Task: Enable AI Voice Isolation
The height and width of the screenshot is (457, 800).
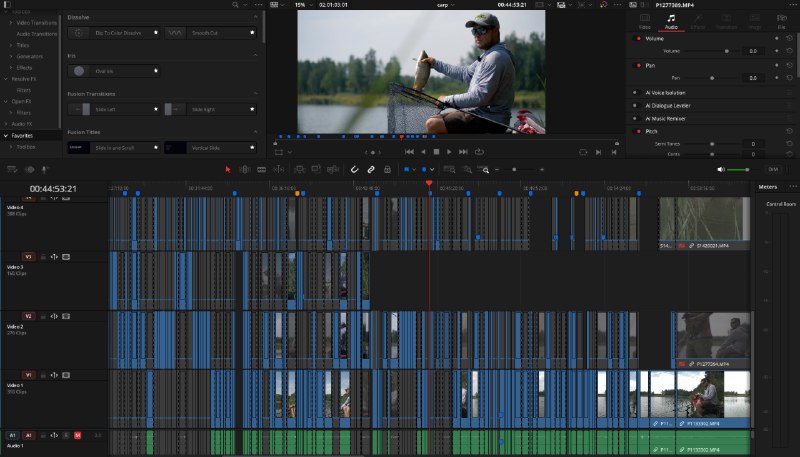Action: (636, 93)
